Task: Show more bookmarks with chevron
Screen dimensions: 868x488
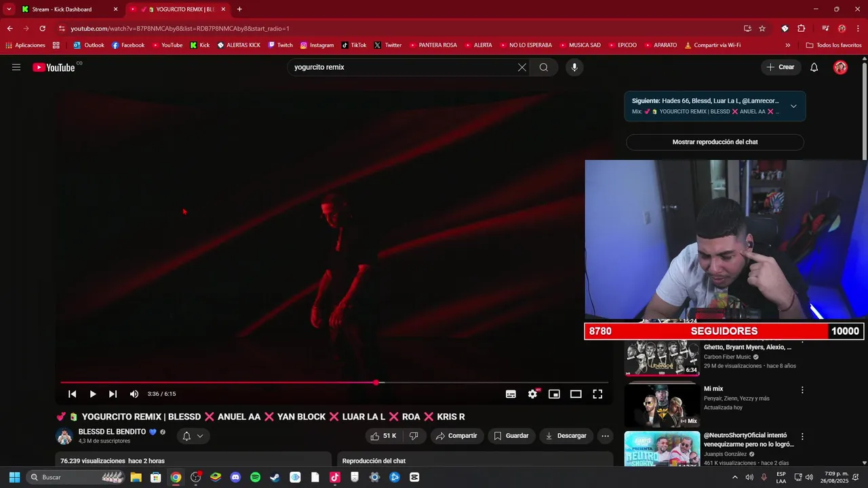Action: (788, 45)
